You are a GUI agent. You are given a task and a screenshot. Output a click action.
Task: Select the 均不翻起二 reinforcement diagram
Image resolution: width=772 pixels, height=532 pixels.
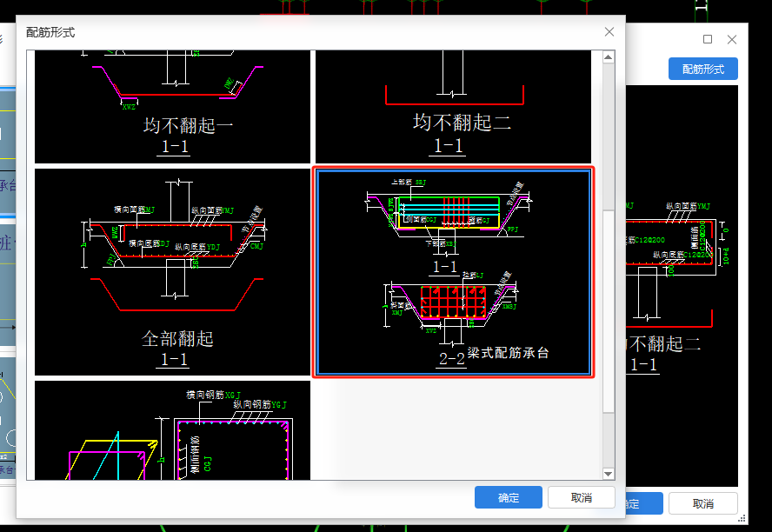453,106
